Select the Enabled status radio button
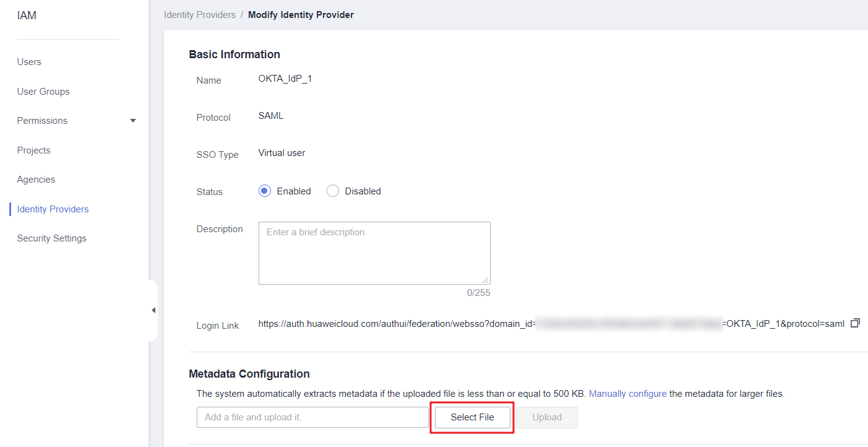Image resolution: width=868 pixels, height=447 pixels. click(265, 191)
